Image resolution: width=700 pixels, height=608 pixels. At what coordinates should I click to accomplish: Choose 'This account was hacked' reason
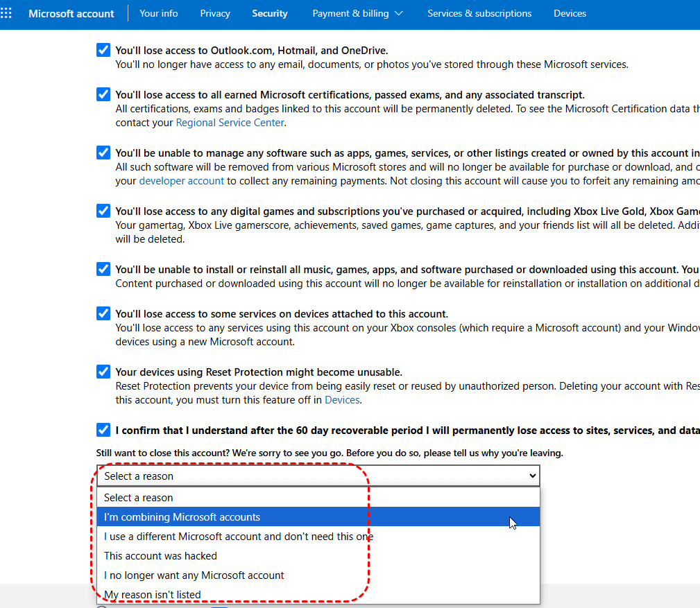tap(318, 556)
